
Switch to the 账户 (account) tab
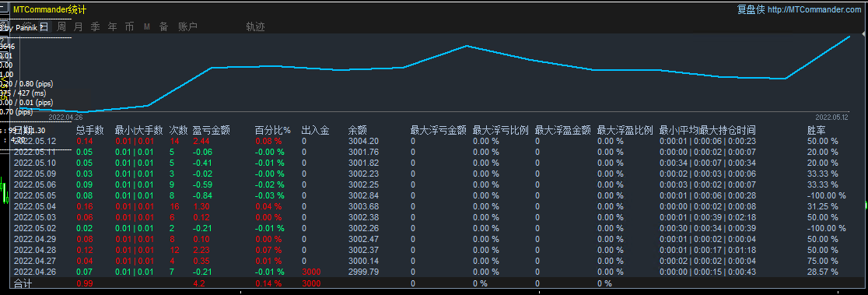tap(188, 26)
